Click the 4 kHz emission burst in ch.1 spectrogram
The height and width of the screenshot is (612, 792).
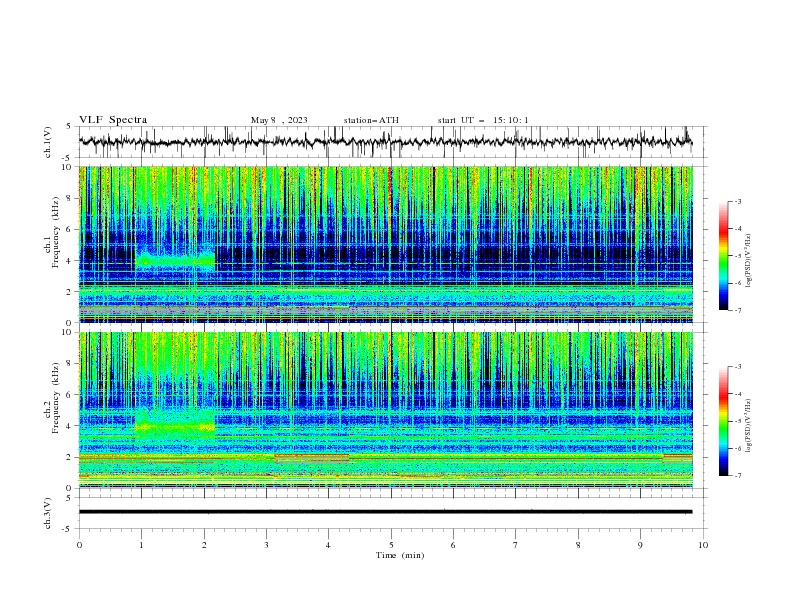click(x=175, y=261)
